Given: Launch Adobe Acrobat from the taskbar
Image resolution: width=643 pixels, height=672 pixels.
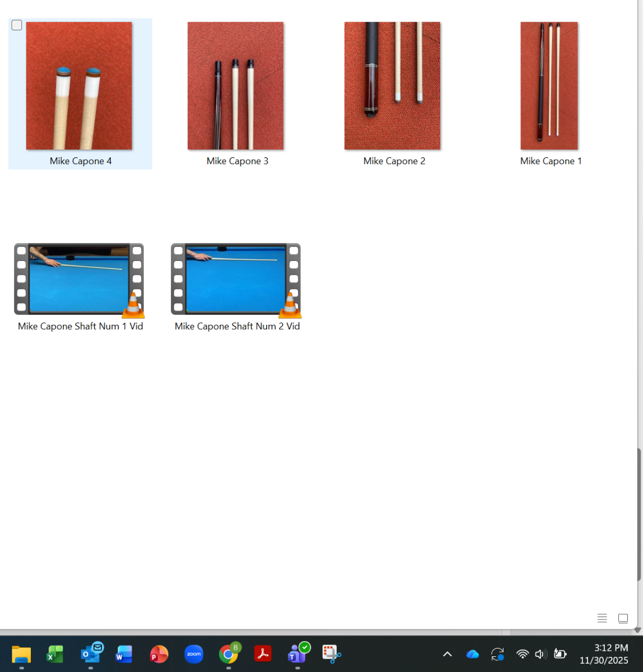Looking at the screenshot, I should tap(263, 654).
